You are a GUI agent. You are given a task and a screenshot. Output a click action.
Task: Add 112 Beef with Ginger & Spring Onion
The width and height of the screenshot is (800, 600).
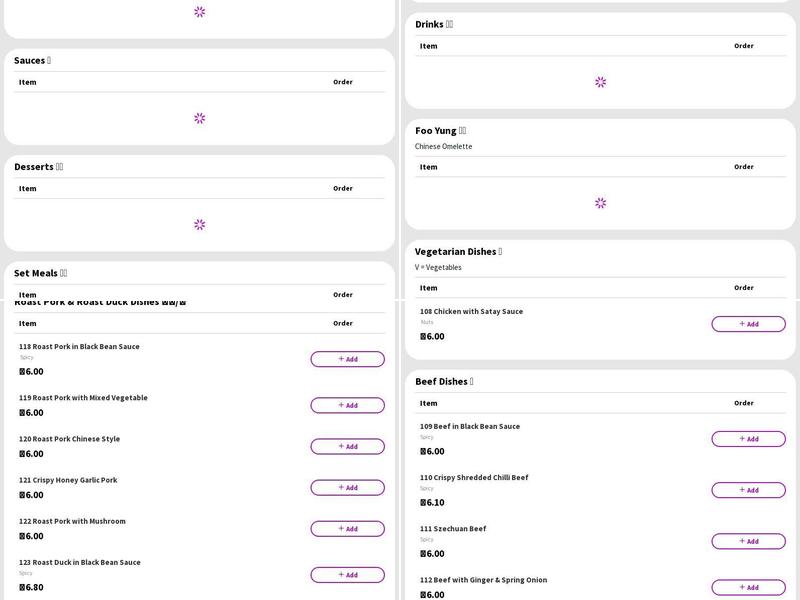[x=748, y=588]
